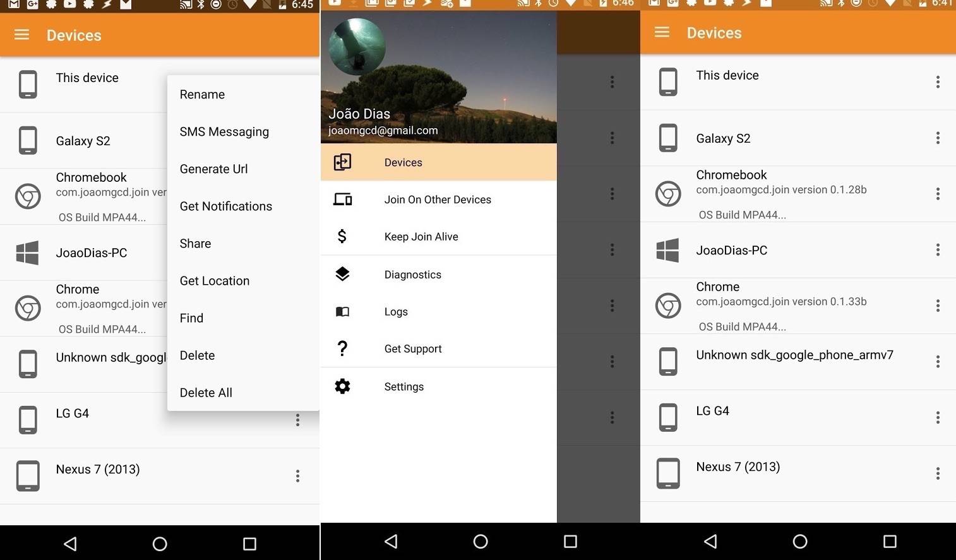Tap Back button on left screen navbar
The height and width of the screenshot is (560, 956).
pyautogui.click(x=71, y=544)
